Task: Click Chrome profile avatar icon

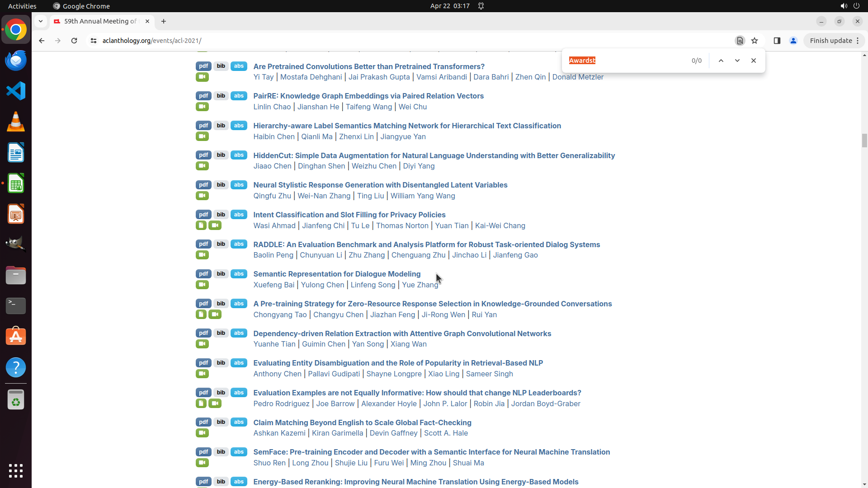Action: point(793,41)
